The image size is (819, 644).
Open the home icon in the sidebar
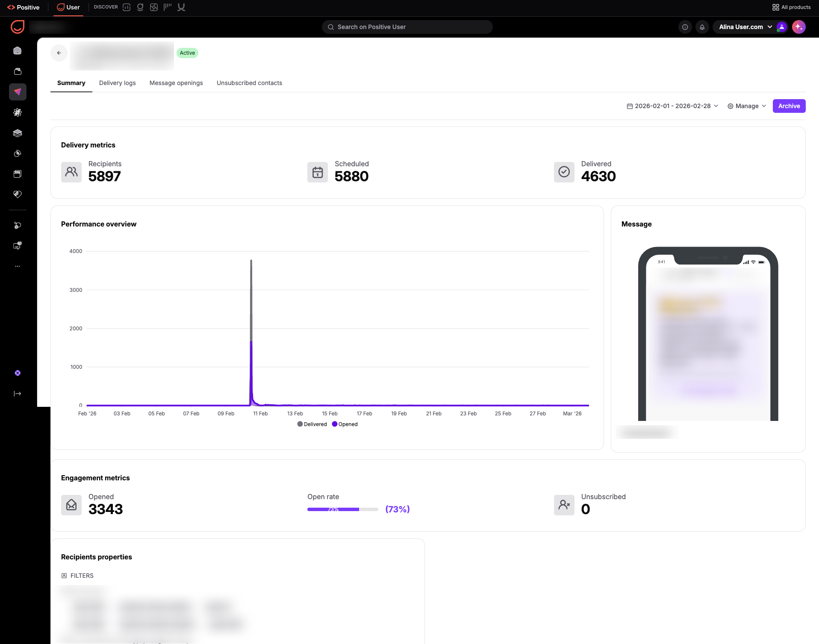point(18,51)
